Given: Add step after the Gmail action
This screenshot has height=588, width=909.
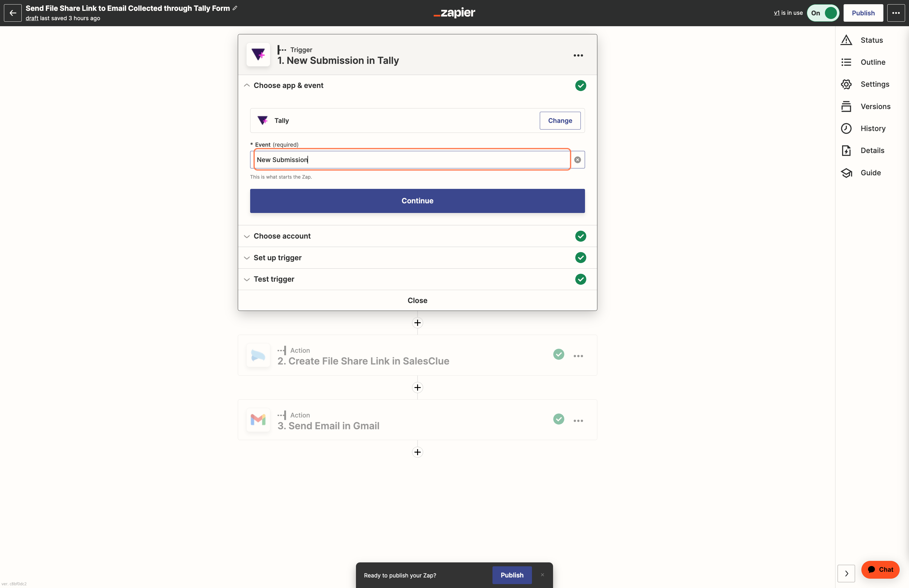Looking at the screenshot, I should click(417, 452).
